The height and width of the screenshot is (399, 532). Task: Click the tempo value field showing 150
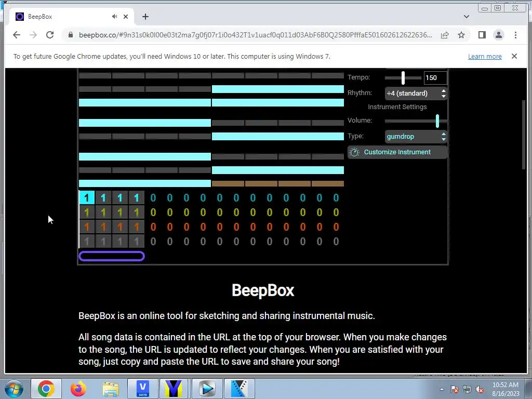pos(435,78)
